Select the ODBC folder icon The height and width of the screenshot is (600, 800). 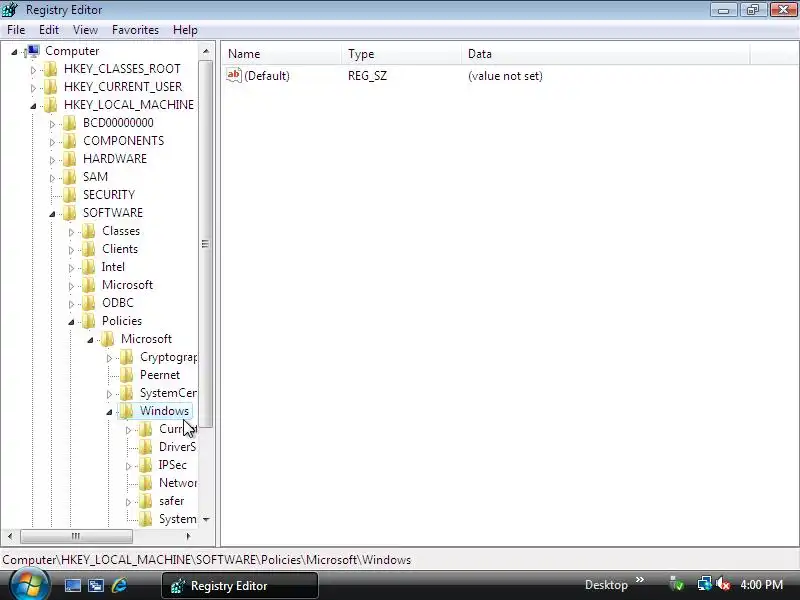(89, 303)
